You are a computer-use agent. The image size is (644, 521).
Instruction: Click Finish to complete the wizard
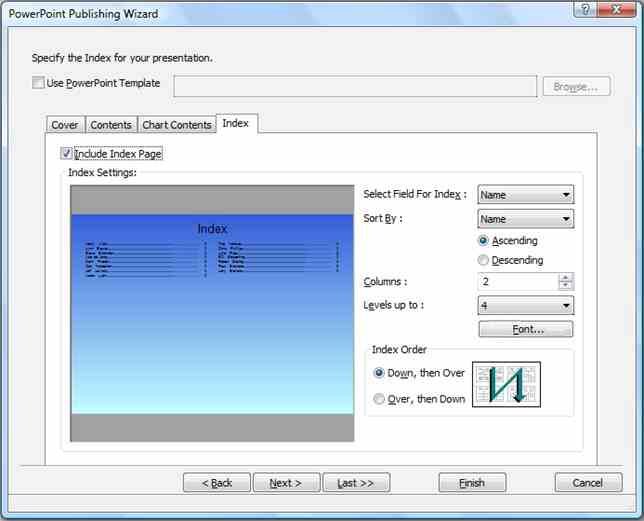click(x=472, y=483)
